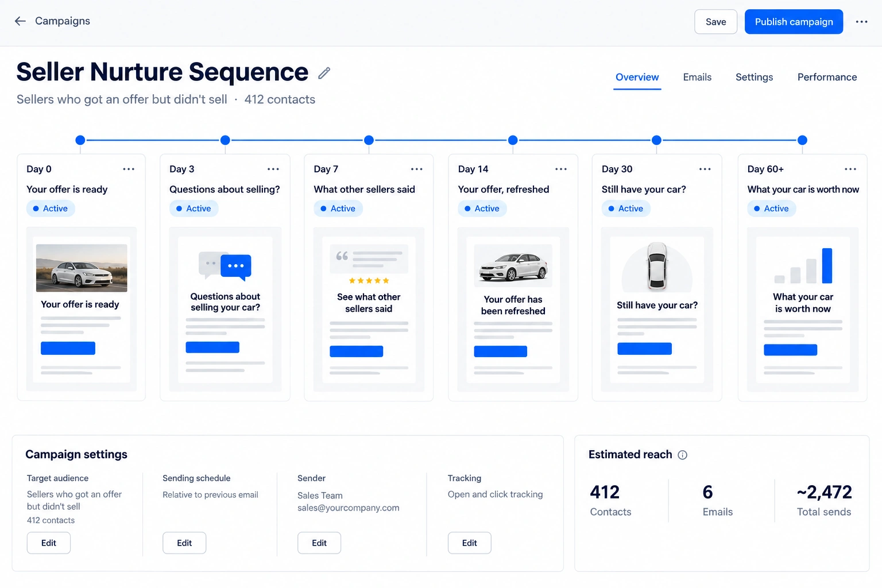
Task: Edit the Sender setting
Action: tap(319, 543)
